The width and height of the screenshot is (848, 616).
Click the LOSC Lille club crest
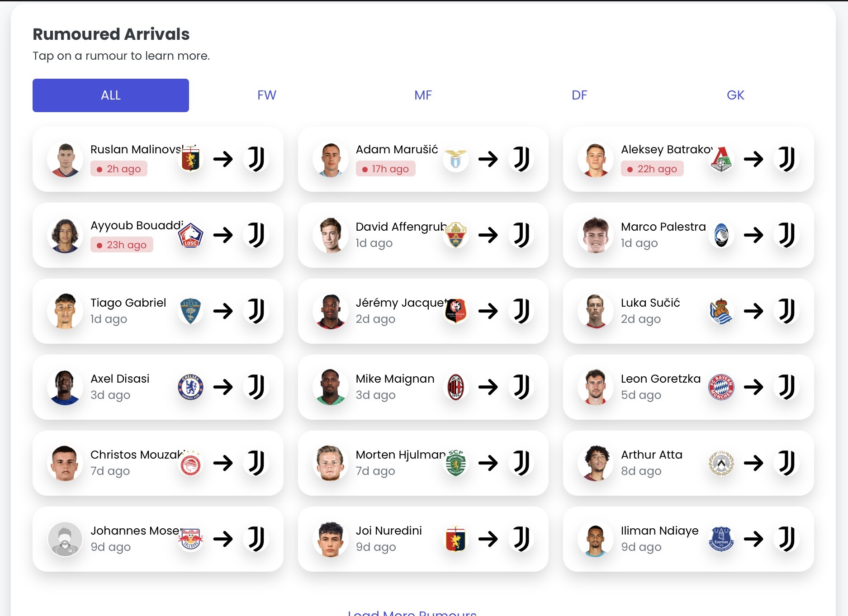point(190,235)
